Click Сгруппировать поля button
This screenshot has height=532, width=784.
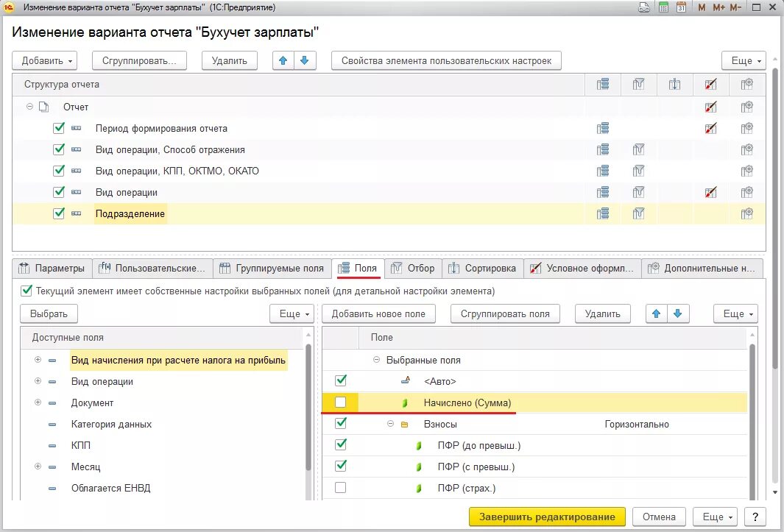click(x=505, y=313)
